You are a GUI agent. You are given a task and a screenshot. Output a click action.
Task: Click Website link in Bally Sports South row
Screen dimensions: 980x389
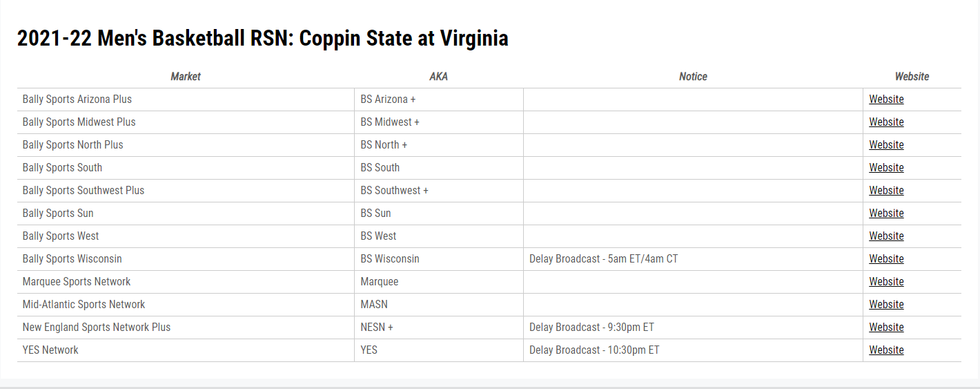[x=886, y=167]
